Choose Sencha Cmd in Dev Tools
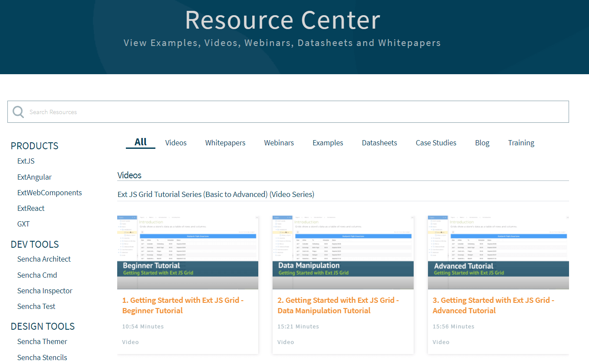The image size is (589, 364). pos(37,275)
